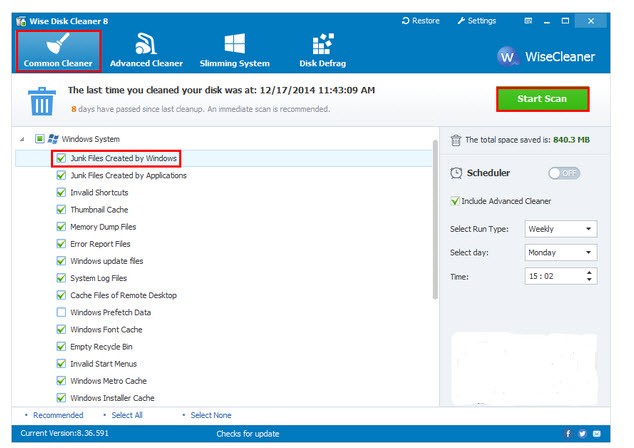Open the Twitter icon in status bar
This screenshot has height=448, width=634.
(x=582, y=434)
